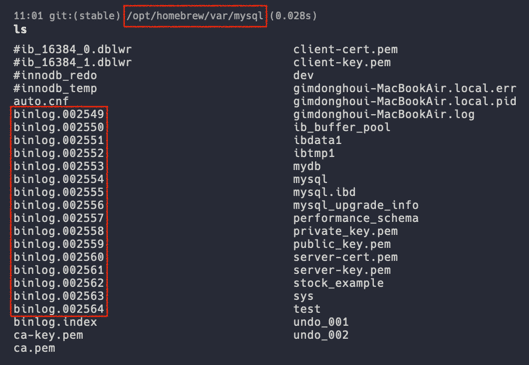This screenshot has height=365, width=529.
Task: Click the ib_buffer_pool file entry
Action: tap(342, 127)
